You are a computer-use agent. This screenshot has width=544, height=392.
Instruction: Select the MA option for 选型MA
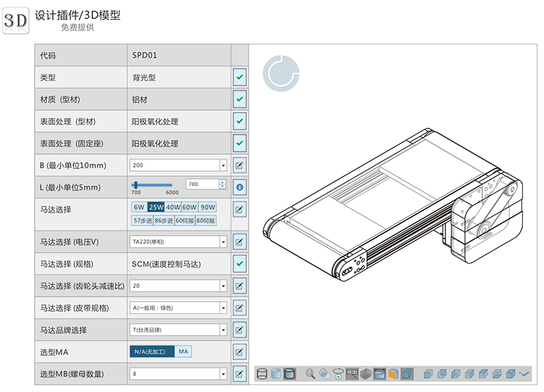[184, 351]
